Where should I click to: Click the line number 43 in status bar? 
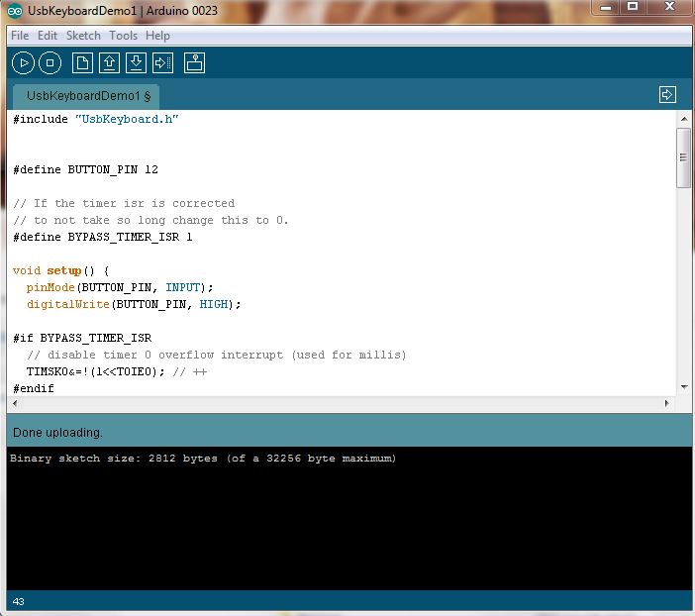coord(18,602)
